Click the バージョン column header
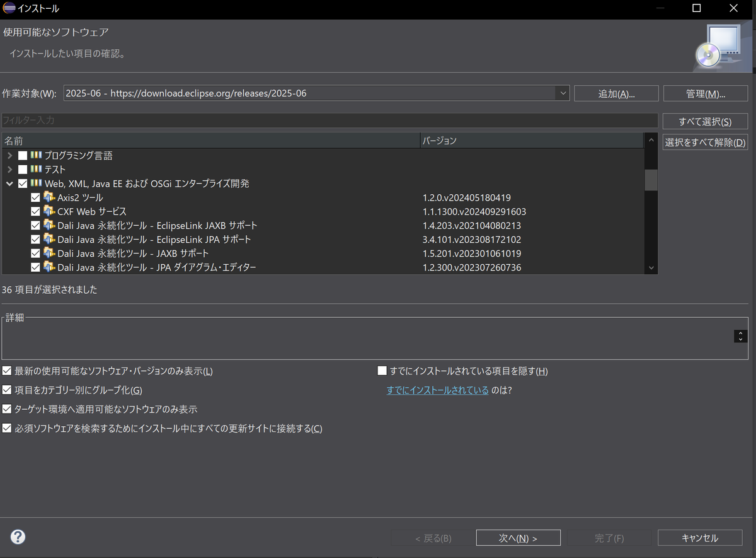Screen dimensions: 756x558 532,141
